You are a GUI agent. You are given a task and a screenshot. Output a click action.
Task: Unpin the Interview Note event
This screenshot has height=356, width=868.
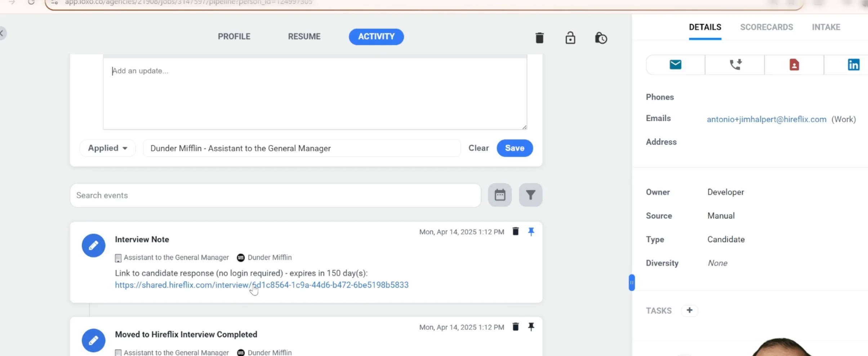pos(531,232)
